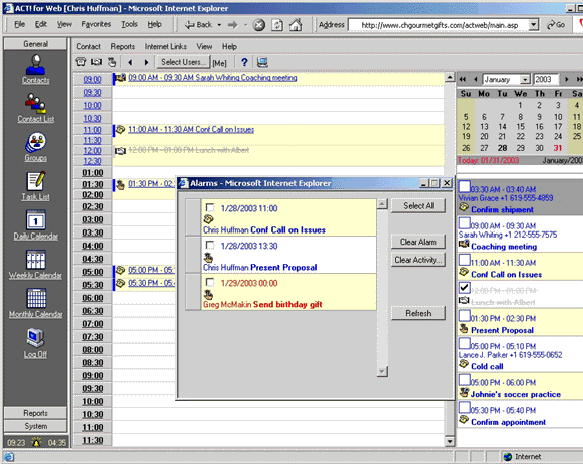Open the browser Favorites menu
This screenshot has height=464, width=583.
pyautogui.click(x=96, y=25)
